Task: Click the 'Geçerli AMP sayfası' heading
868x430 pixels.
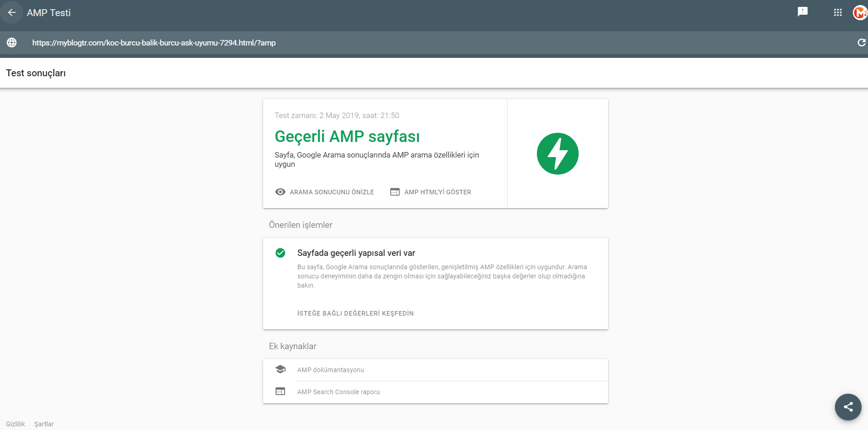Action: tap(347, 136)
